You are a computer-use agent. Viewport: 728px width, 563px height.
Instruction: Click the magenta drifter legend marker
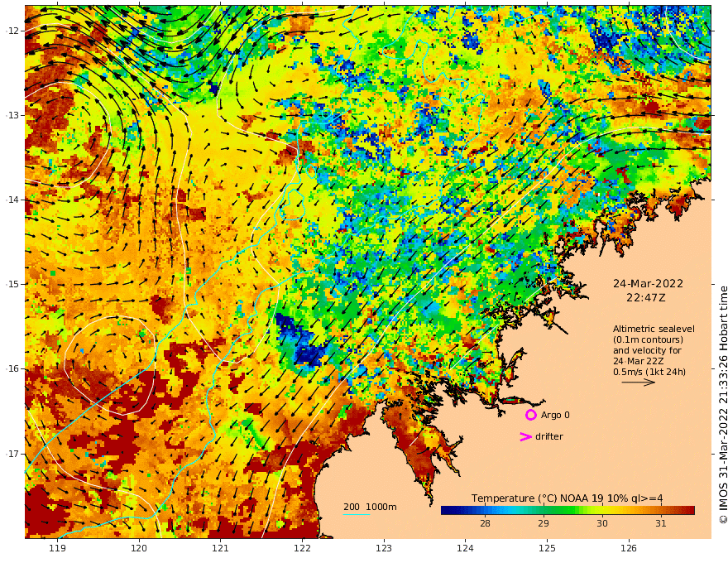tap(525, 436)
